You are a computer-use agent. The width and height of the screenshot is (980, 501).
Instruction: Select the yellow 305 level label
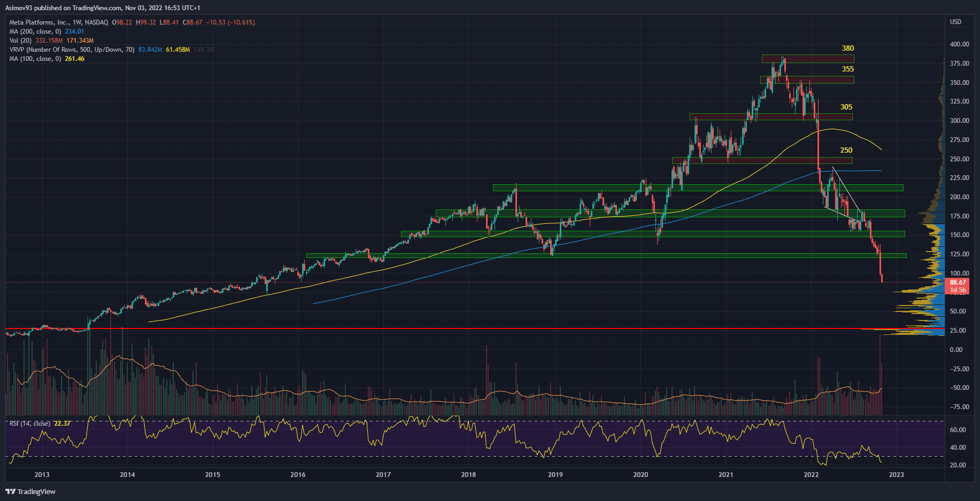[846, 107]
